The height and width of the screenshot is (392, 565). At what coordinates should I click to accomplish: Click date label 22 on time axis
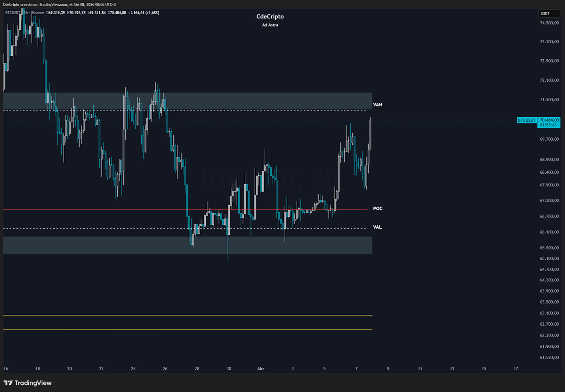click(102, 369)
